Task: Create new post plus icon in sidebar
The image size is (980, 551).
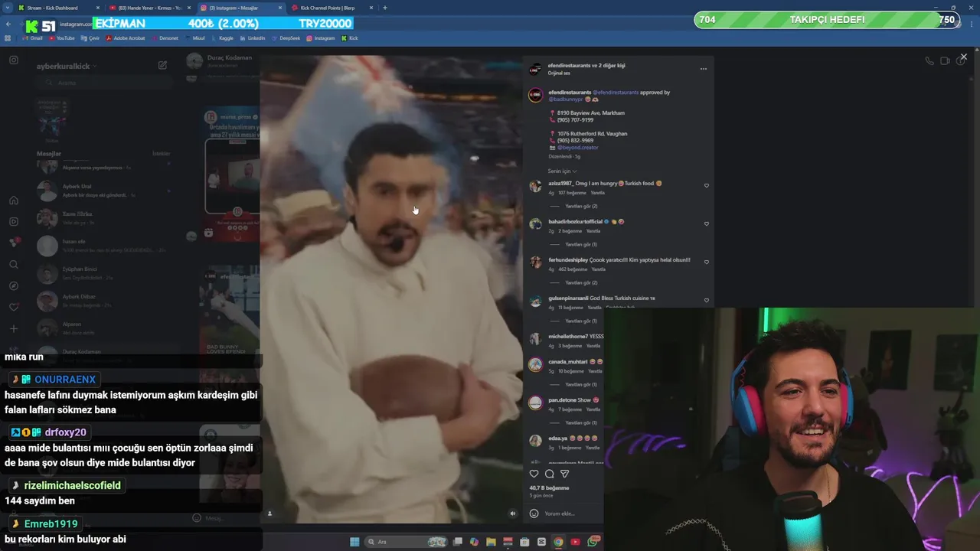Action: pyautogui.click(x=14, y=329)
